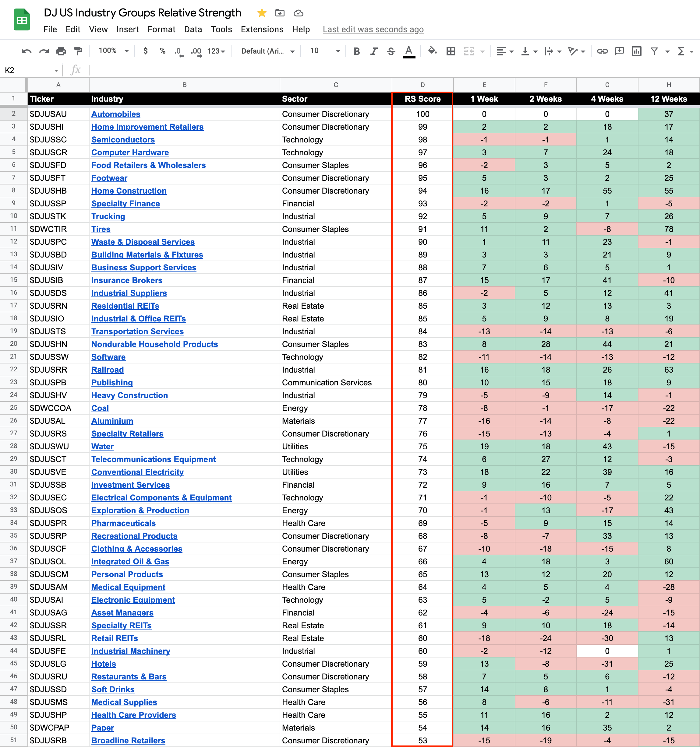Toggle italic formatting

374,51
